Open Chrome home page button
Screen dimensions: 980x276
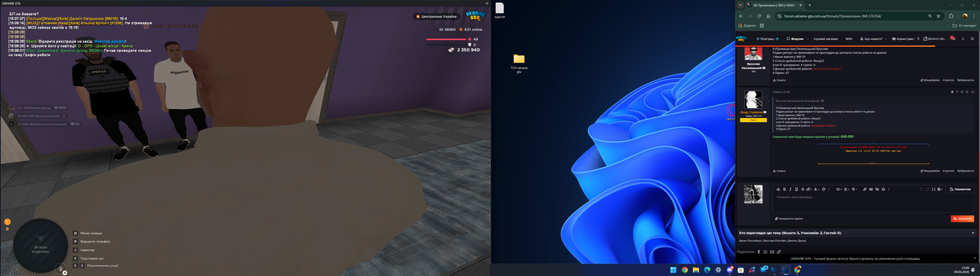[768, 16]
